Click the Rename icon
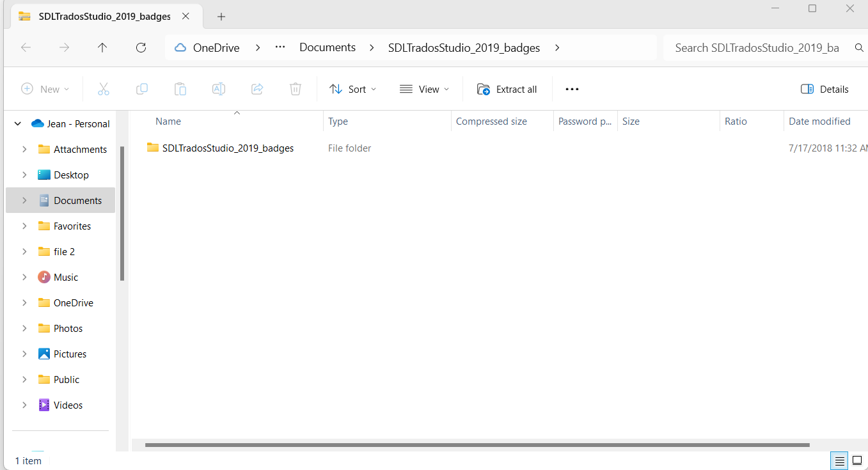This screenshot has width=868, height=470. (x=219, y=90)
